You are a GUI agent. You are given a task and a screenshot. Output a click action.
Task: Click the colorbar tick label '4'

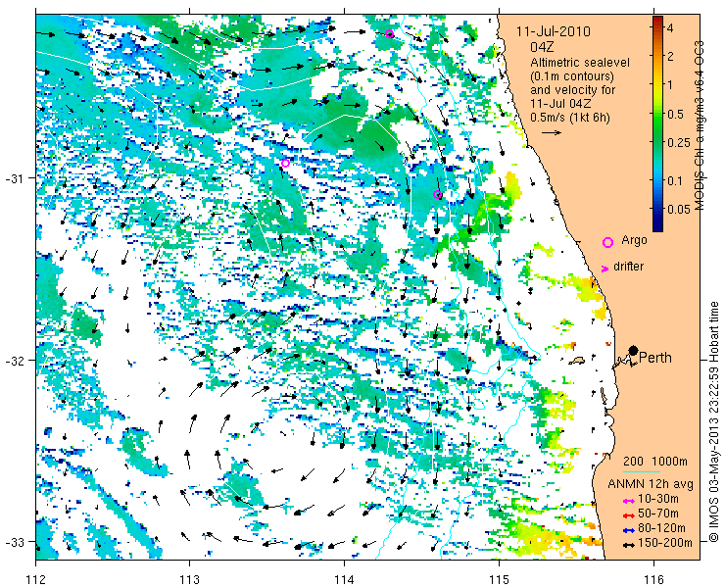(670, 27)
